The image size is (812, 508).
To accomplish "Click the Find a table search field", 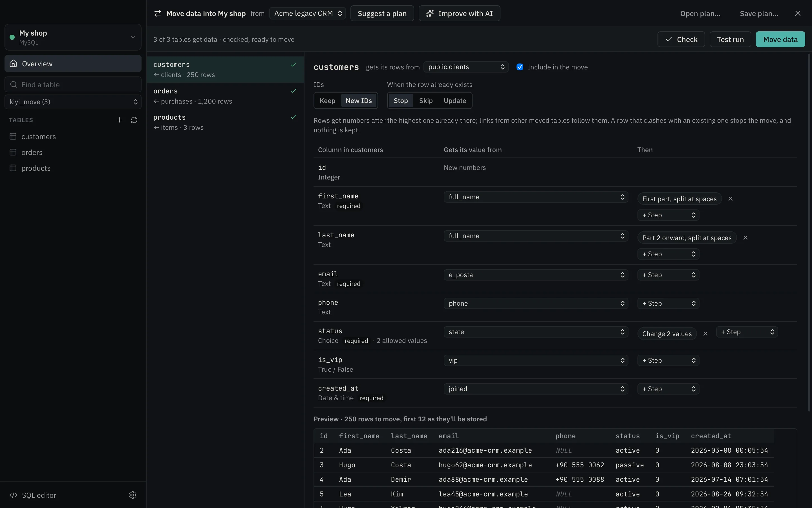I will [73, 84].
